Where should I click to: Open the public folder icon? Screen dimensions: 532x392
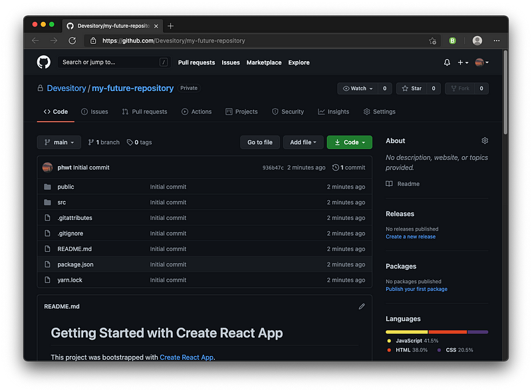click(x=47, y=187)
